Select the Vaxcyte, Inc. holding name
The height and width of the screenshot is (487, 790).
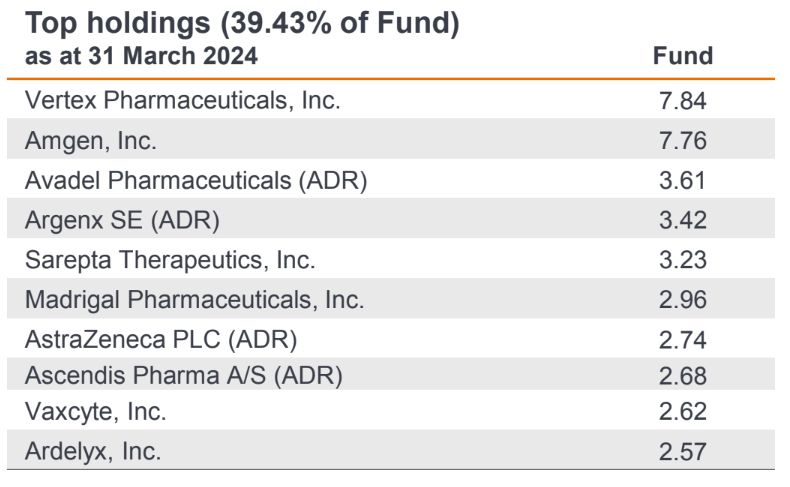pos(96,411)
